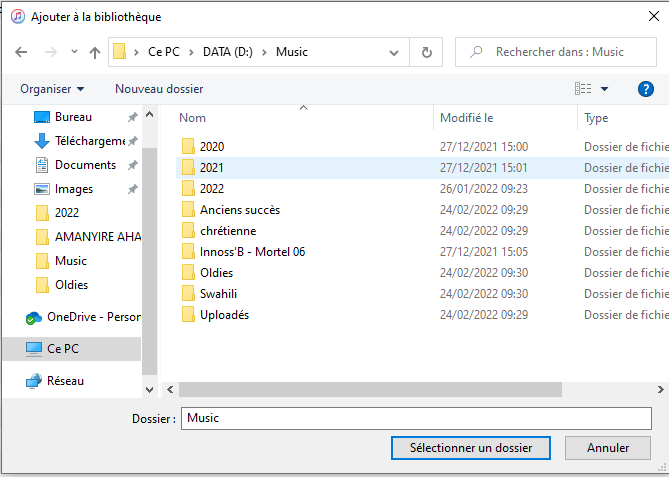Screen dimensions: 669x477
Task: Click the folder icon of chrétienne
Action: pos(188,231)
